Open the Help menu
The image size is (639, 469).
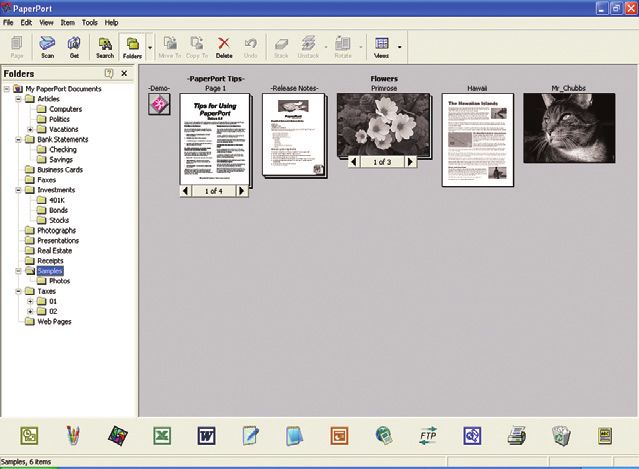tap(111, 23)
